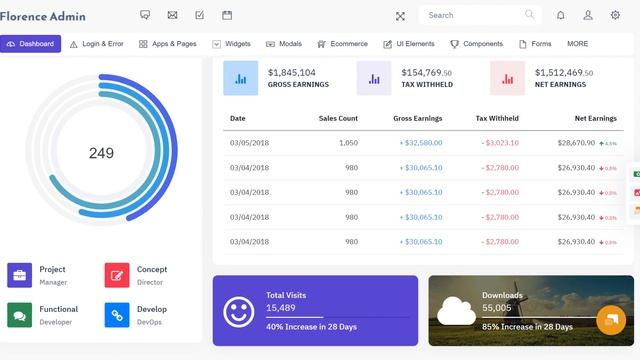The height and width of the screenshot is (360, 640).
Task: Click the green side panel icon
Action: click(636, 174)
